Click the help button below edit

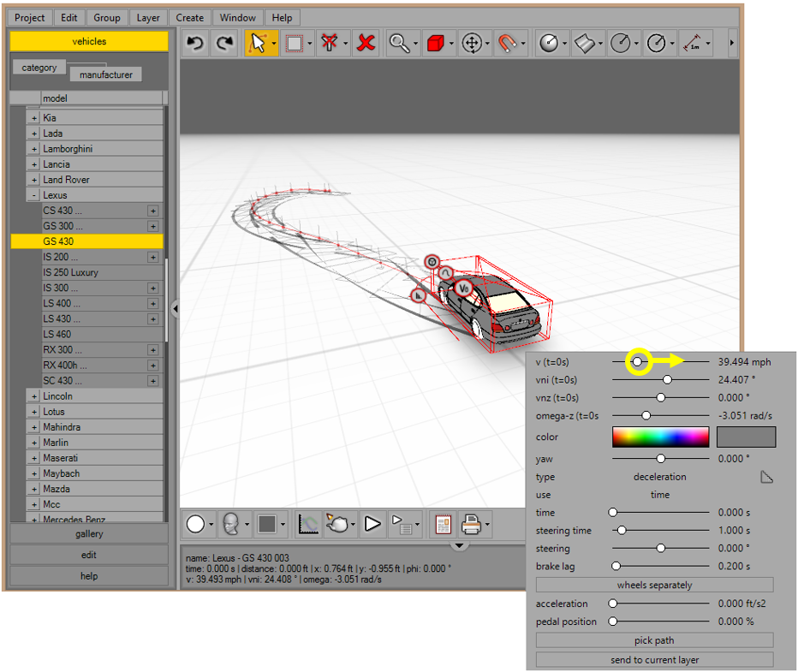point(89,576)
